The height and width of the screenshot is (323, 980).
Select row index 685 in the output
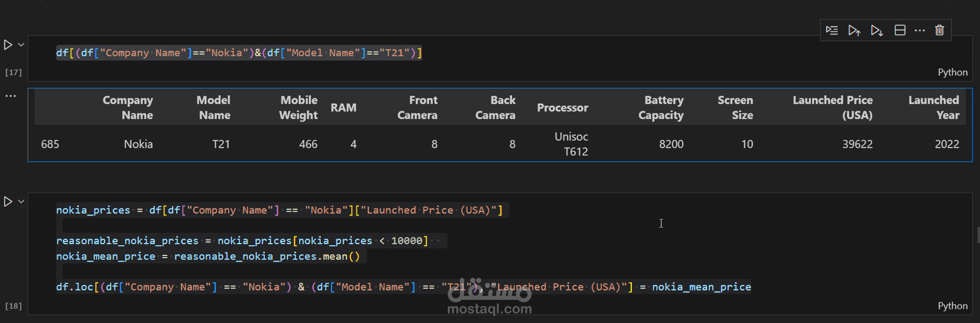coord(50,144)
